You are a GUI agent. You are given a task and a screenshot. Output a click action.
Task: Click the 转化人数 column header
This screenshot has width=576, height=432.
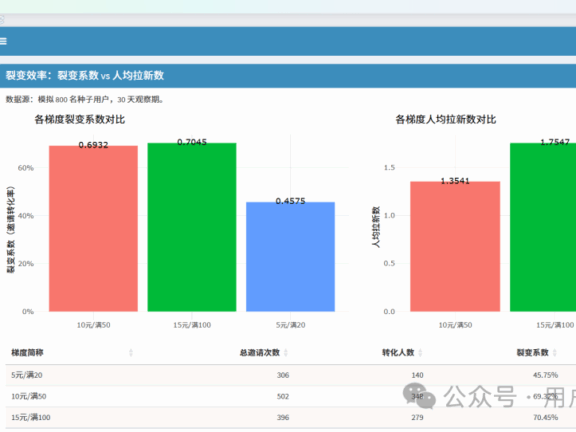pyautogui.click(x=398, y=353)
